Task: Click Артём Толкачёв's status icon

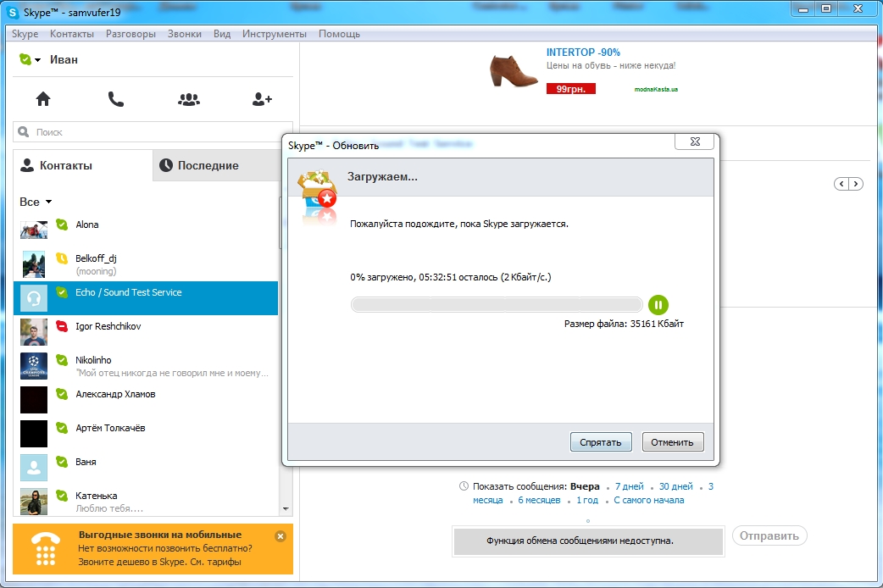Action: point(62,427)
